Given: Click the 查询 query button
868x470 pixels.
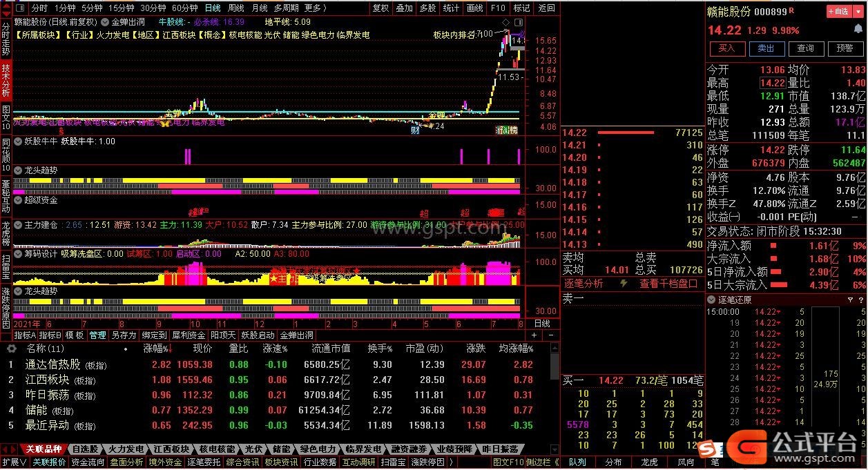Looking at the screenshot, I should 806,48.
